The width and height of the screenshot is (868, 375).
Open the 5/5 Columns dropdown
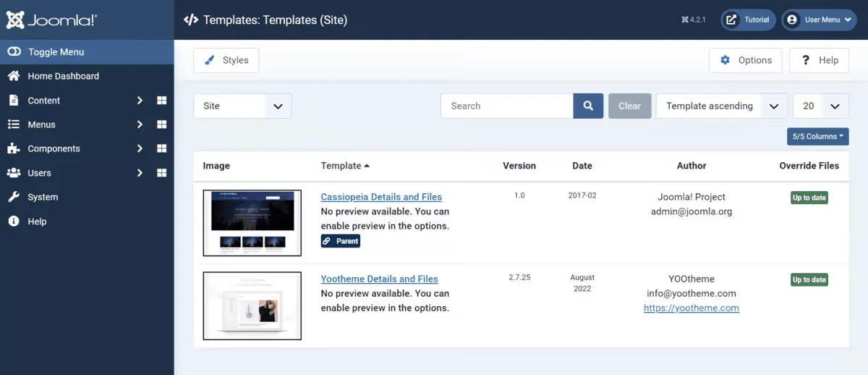coord(818,136)
